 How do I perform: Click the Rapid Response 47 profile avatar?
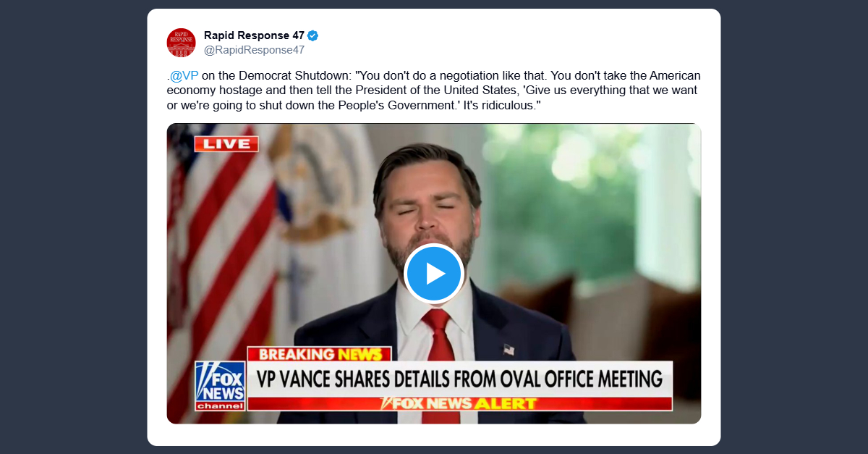tap(181, 43)
